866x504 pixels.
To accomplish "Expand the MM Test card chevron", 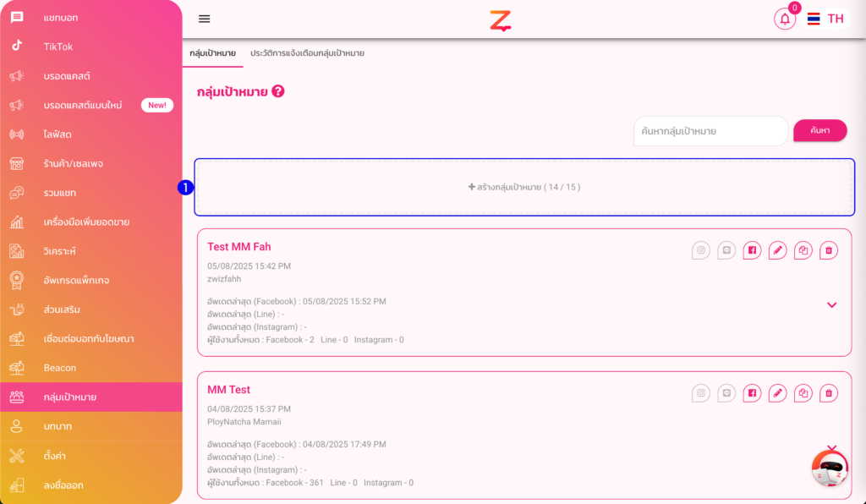I will pos(832,447).
